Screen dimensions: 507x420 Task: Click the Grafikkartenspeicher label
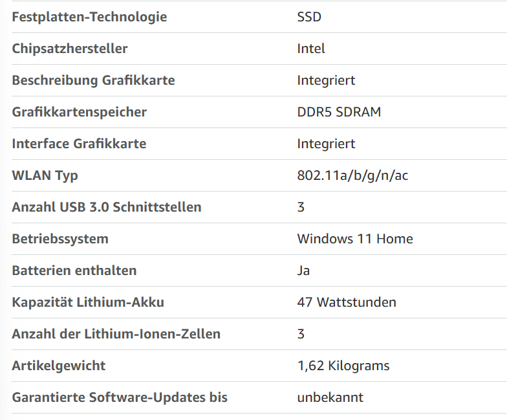(79, 112)
